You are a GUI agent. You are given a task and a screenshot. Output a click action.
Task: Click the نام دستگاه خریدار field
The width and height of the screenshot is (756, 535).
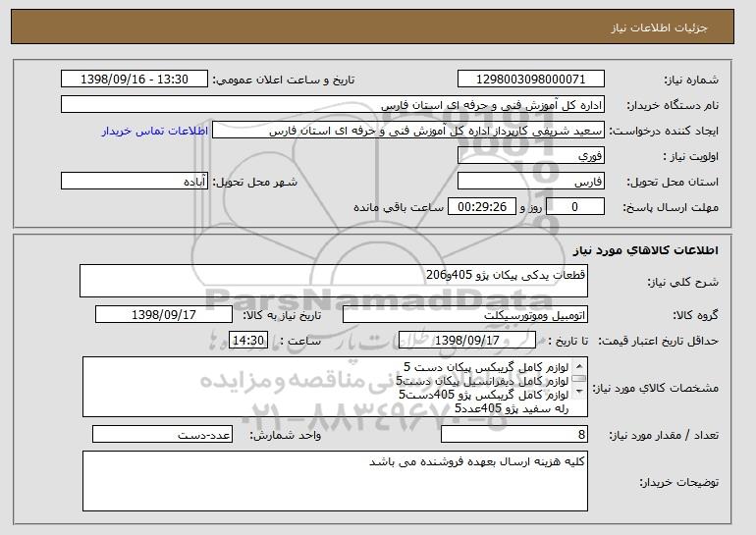tap(333, 105)
